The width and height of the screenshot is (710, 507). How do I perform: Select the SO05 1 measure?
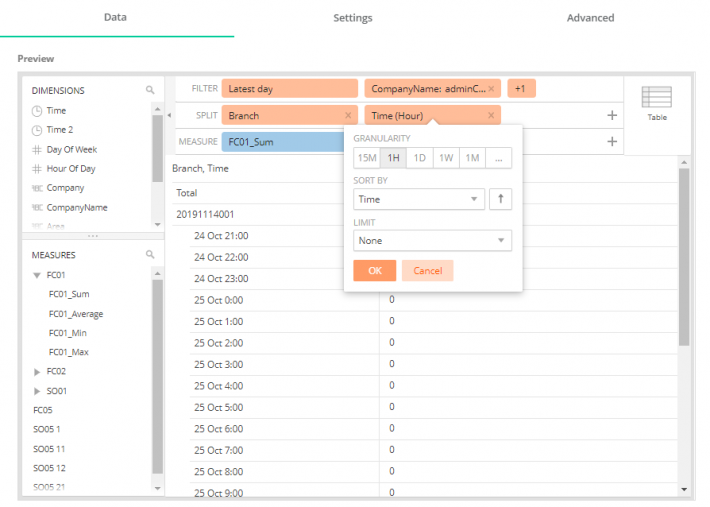[47, 429]
